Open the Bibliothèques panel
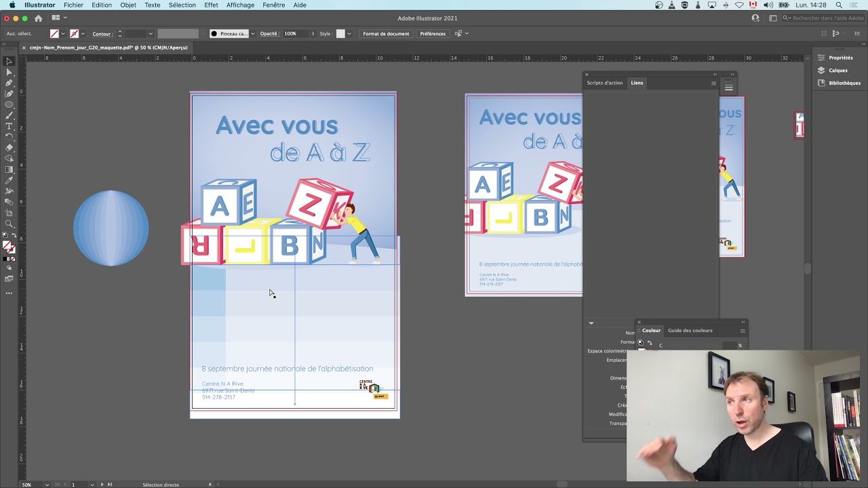 click(x=839, y=83)
